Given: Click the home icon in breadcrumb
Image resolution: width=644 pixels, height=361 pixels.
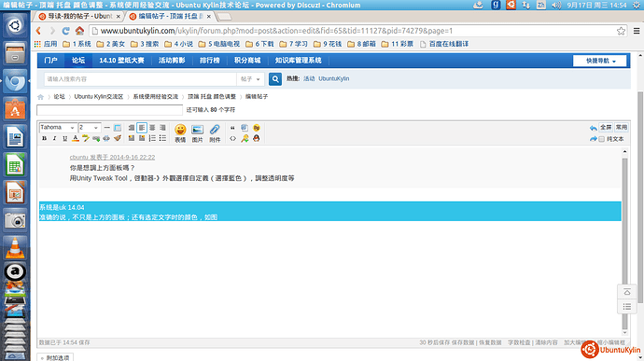Looking at the screenshot, I should pyautogui.click(x=40, y=97).
